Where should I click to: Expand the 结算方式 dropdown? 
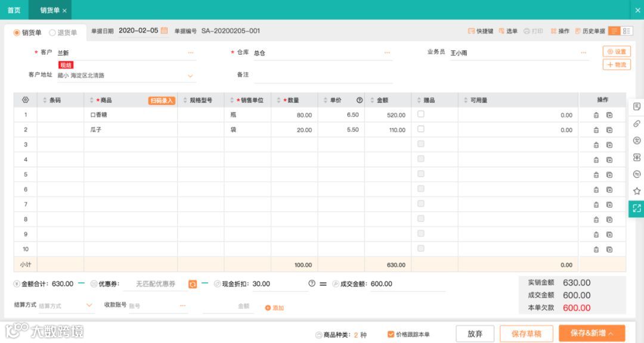pos(89,305)
